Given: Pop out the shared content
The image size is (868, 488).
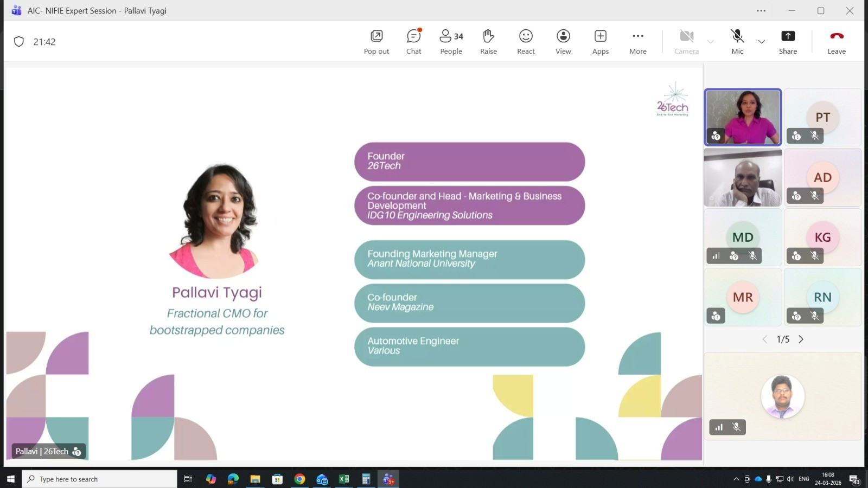Looking at the screenshot, I should (376, 42).
